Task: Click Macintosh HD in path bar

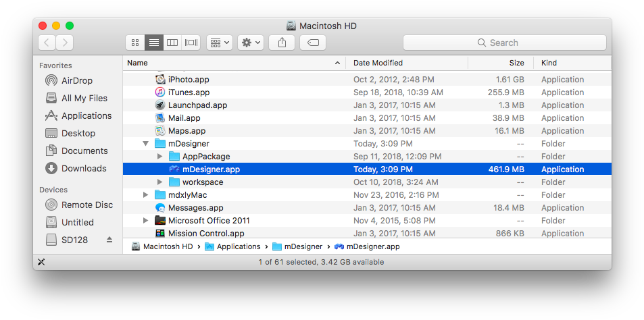Action: click(x=162, y=246)
